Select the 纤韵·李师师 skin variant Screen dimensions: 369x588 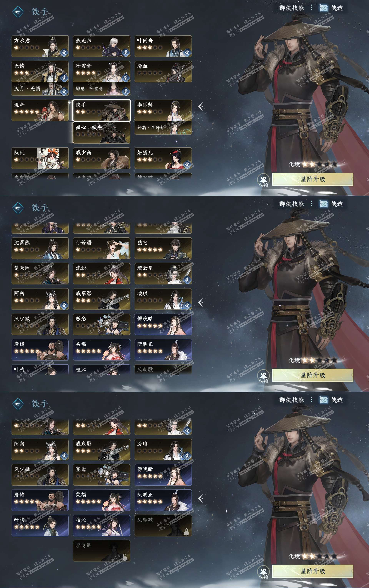tap(163, 128)
